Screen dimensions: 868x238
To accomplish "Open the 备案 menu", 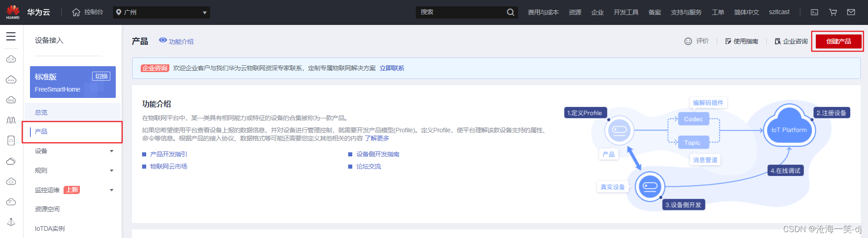I will coord(655,12).
